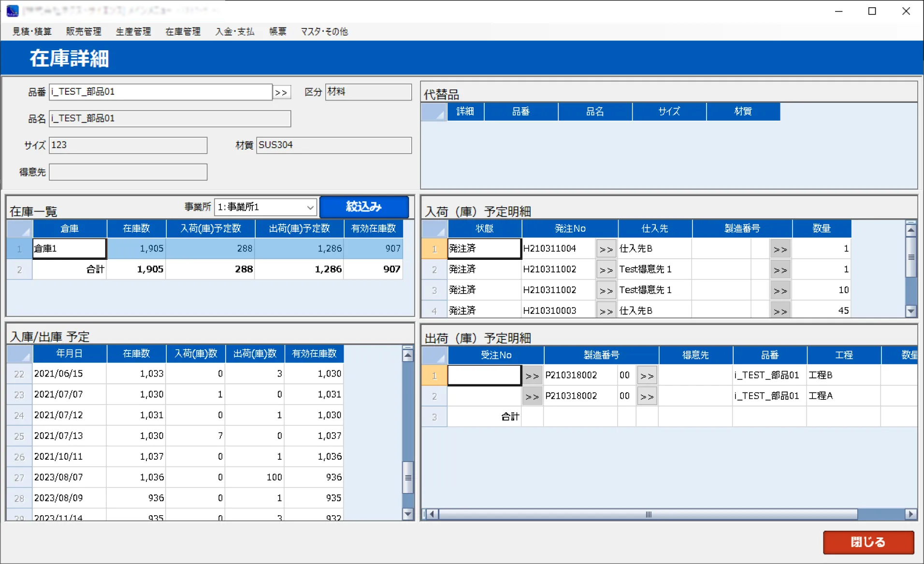This screenshot has width=924, height=564.
Task: Click the empty 受注No cell in row 1
Action: [x=484, y=375]
